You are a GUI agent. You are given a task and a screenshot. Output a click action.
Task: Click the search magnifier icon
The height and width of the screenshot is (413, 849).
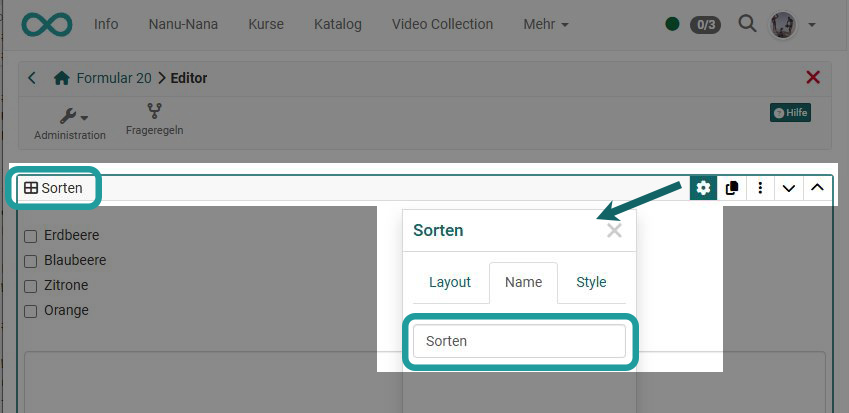[x=747, y=24]
